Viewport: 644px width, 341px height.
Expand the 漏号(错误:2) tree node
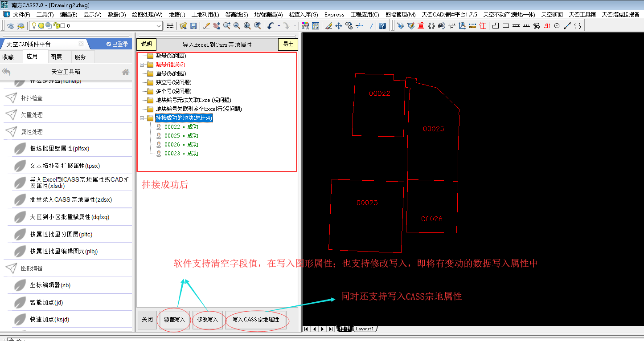pos(142,65)
